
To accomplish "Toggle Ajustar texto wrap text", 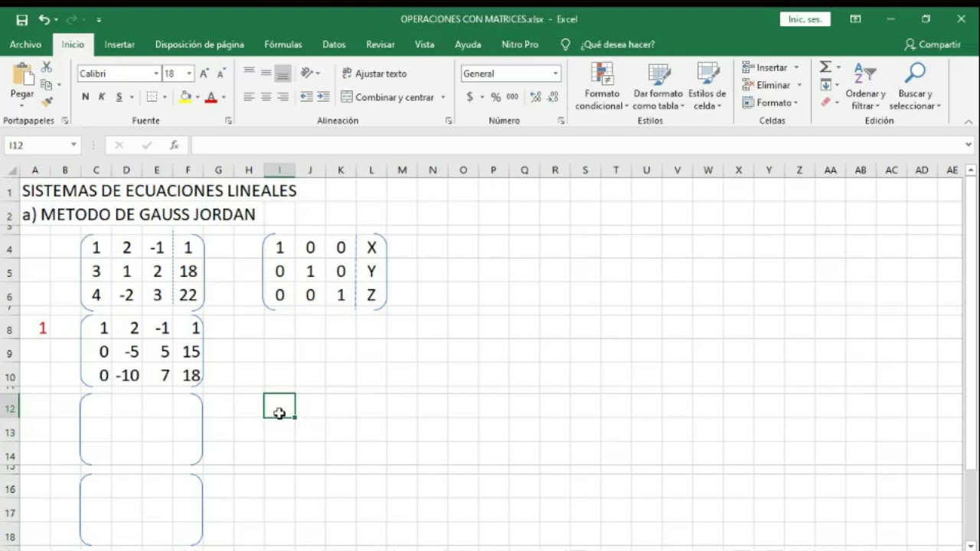I will 374,73.
